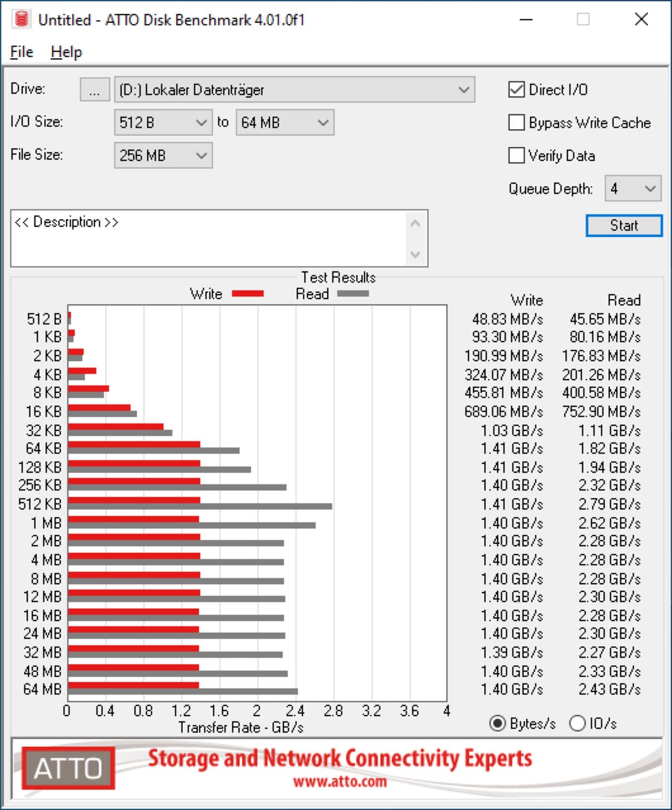672x810 pixels.
Task: Click the 512 KB row label in chart
Action: pos(40,504)
